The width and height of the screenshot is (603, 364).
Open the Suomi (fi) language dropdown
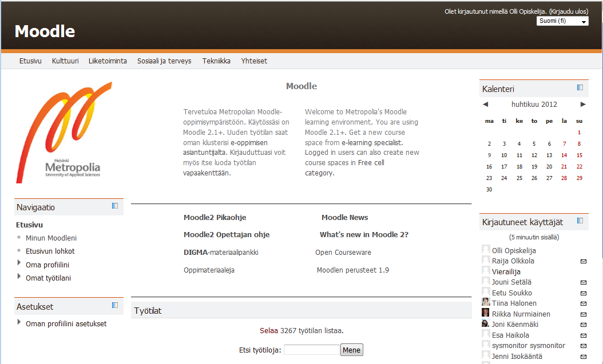(x=562, y=21)
